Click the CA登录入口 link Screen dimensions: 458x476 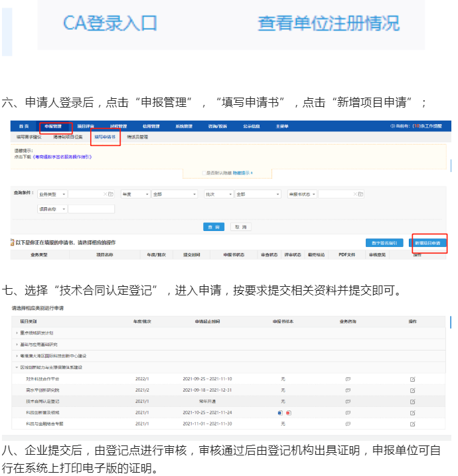pyautogui.click(x=110, y=23)
